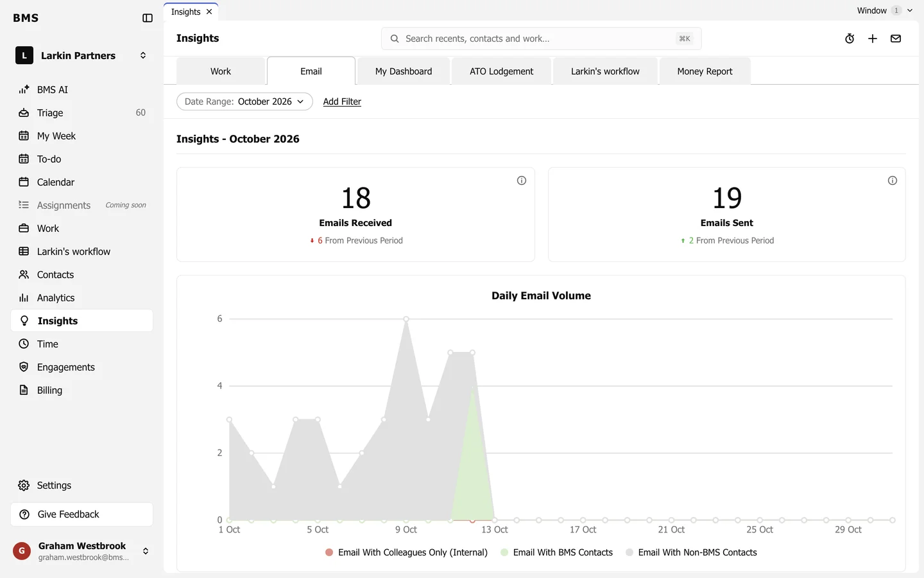The image size is (924, 578).
Task: Toggle the sidebar collapse icon
Action: point(148,18)
